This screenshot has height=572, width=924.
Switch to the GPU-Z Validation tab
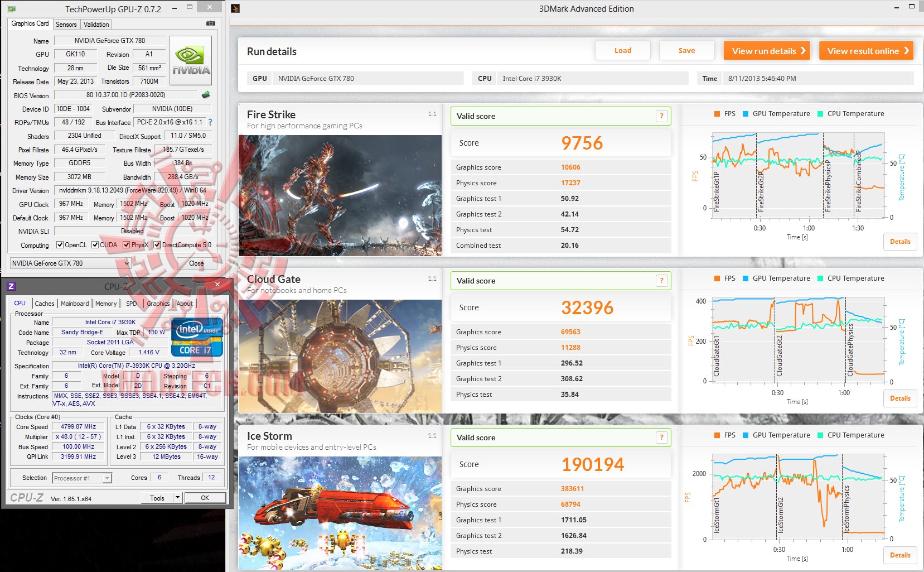point(96,25)
